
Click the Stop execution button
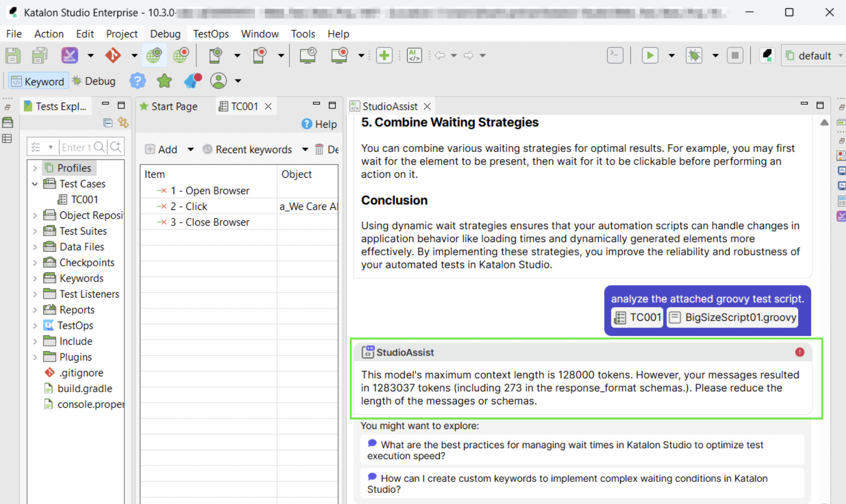[735, 55]
